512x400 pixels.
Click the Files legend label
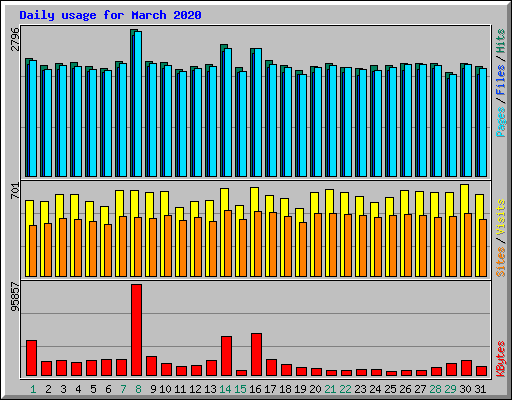pyautogui.click(x=501, y=80)
